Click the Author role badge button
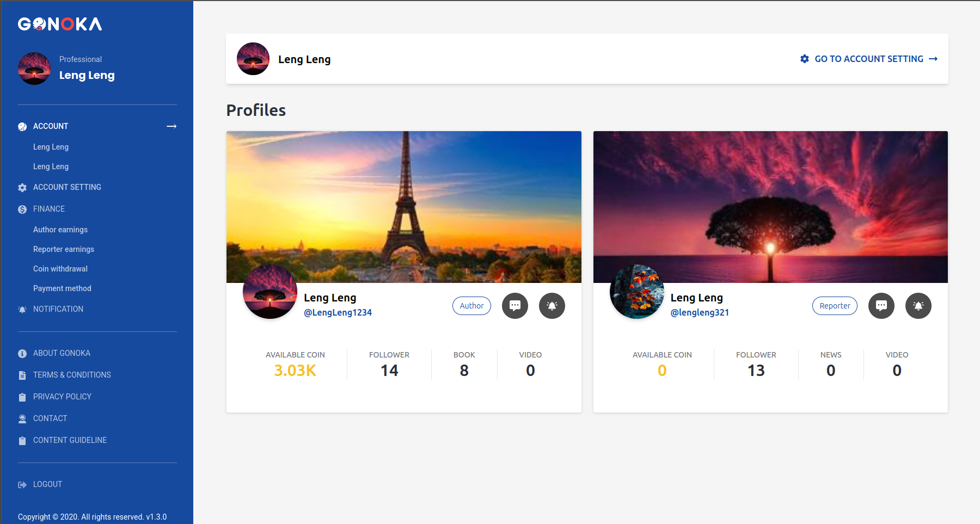This screenshot has width=980, height=524. click(x=471, y=306)
